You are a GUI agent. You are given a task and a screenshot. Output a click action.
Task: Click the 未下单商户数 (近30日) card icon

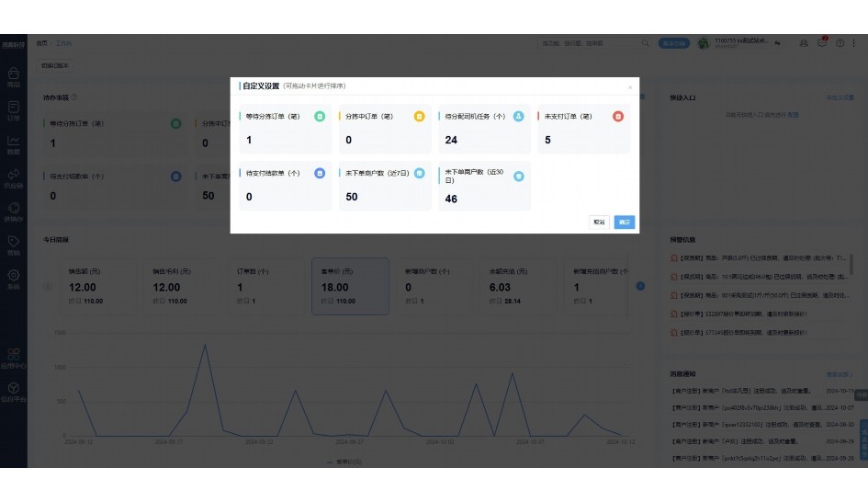click(x=518, y=176)
